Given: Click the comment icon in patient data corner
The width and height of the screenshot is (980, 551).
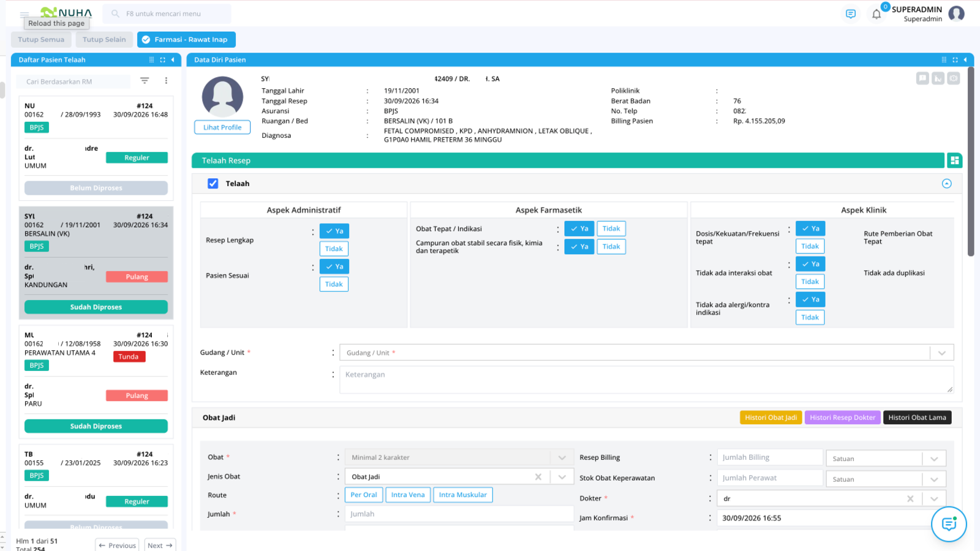Looking at the screenshot, I should 922,78.
